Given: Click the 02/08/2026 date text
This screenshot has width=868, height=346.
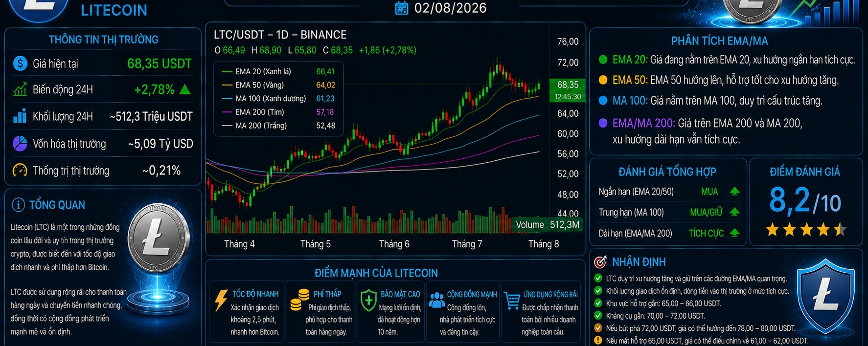Looking at the screenshot, I should coord(450,8).
